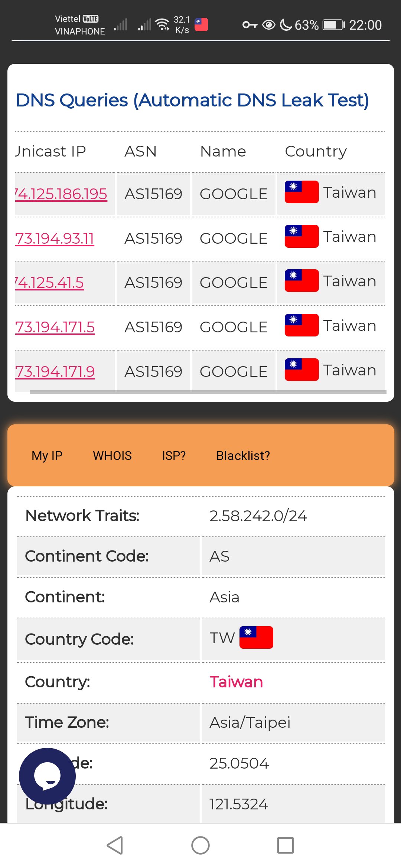This screenshot has width=401, height=868.
Task: Tap the VPN key status icon
Action: 250,25
